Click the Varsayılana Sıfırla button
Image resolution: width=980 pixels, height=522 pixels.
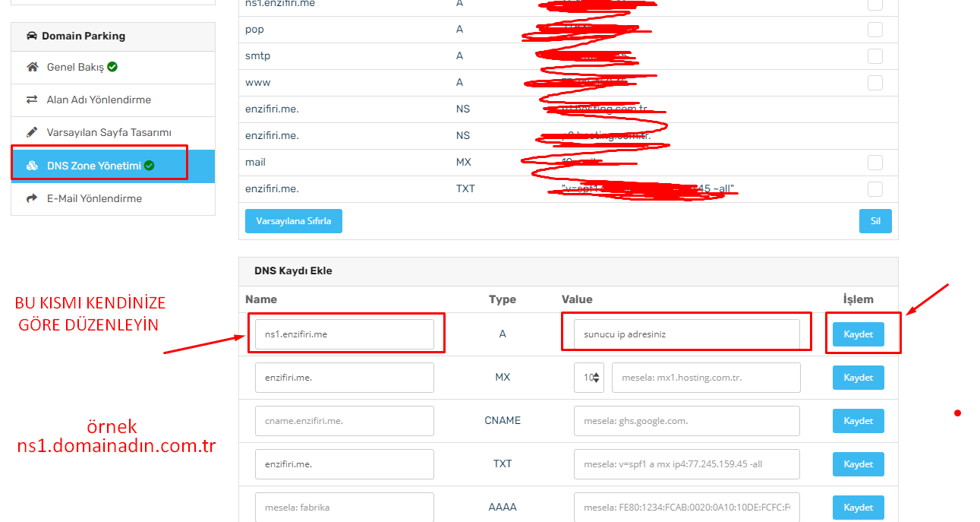click(x=293, y=220)
